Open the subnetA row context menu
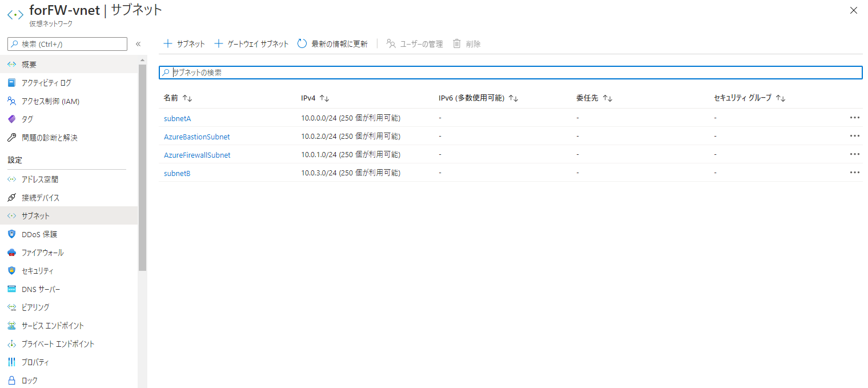868x388 pixels. click(854, 117)
